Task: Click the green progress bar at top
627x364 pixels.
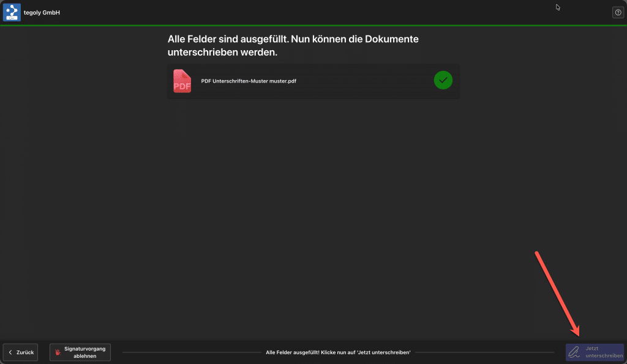Action: tap(313, 25)
